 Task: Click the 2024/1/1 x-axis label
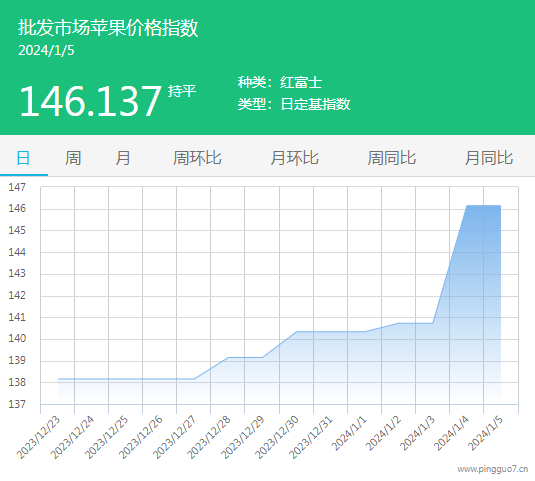click(349, 433)
